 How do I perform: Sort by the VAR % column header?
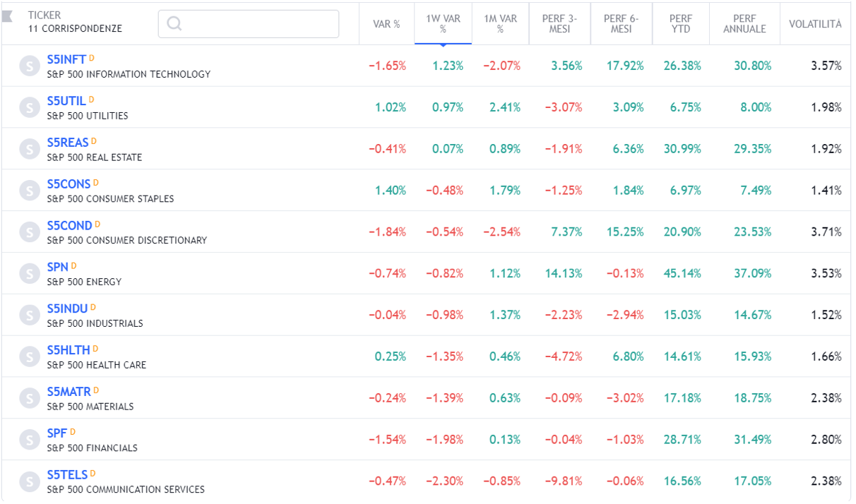coord(386,24)
